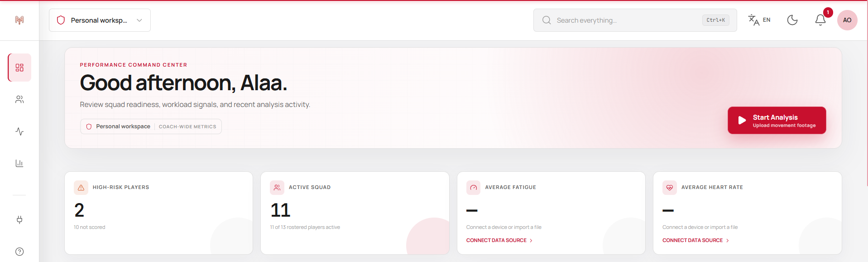Open the activity pulse icon in sidebar
868x262 pixels.
coord(19,131)
